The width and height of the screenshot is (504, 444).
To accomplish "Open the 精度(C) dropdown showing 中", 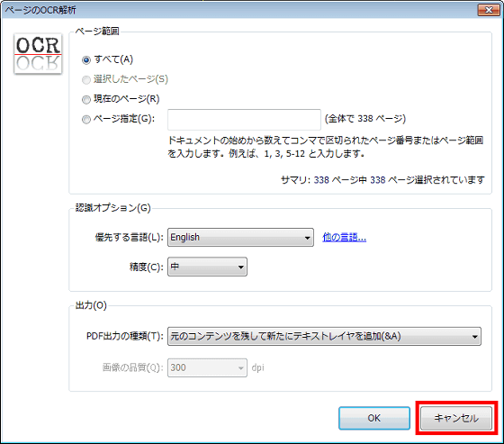I will 207,267.
